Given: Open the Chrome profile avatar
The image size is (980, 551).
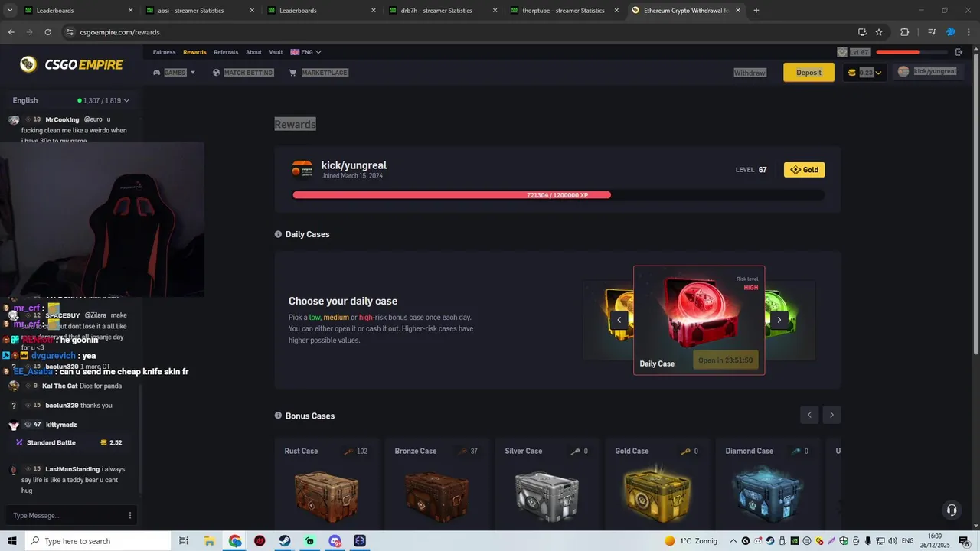Looking at the screenshot, I should (951, 32).
